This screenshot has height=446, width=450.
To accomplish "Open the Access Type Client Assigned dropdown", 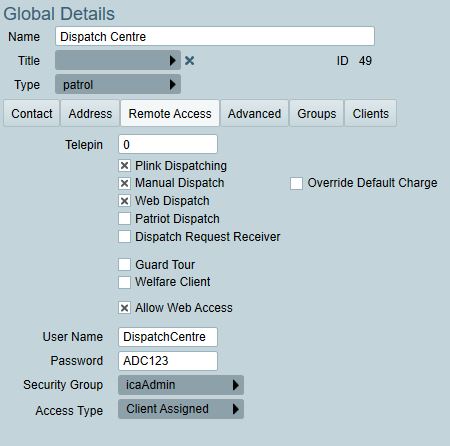I will (x=181, y=409).
